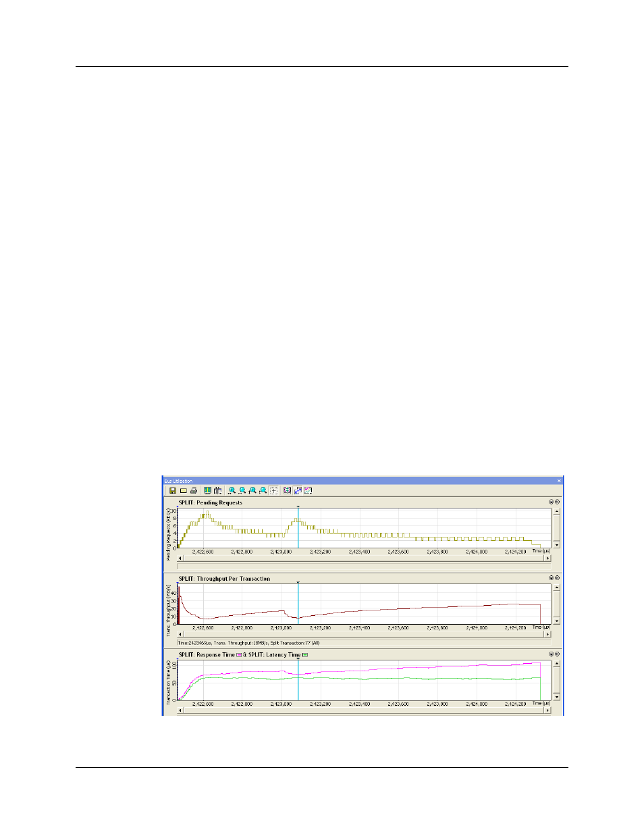
Task: Click the vertical zoom in magnifier
Action: (252, 491)
